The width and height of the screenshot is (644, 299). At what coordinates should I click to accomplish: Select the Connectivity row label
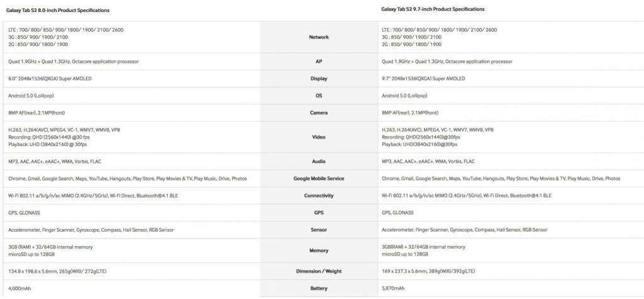(319, 196)
